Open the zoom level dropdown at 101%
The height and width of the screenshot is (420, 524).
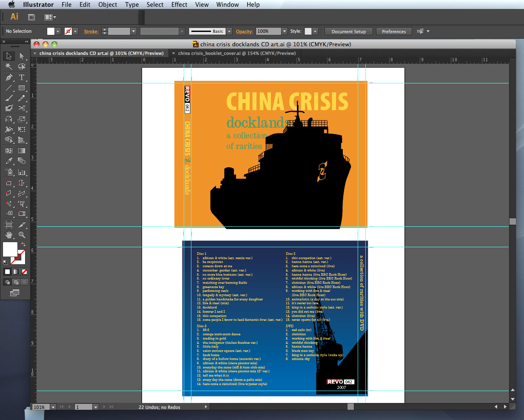pos(53,407)
